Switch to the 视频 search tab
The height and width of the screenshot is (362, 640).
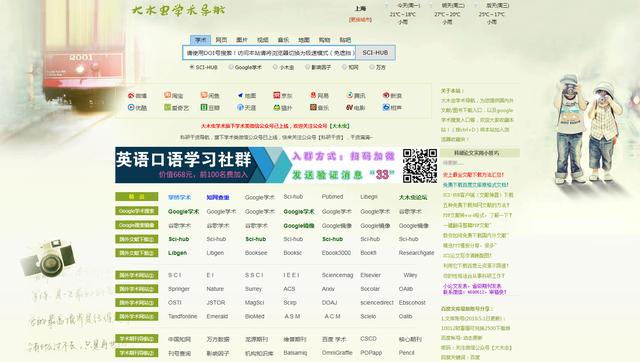[x=262, y=40]
